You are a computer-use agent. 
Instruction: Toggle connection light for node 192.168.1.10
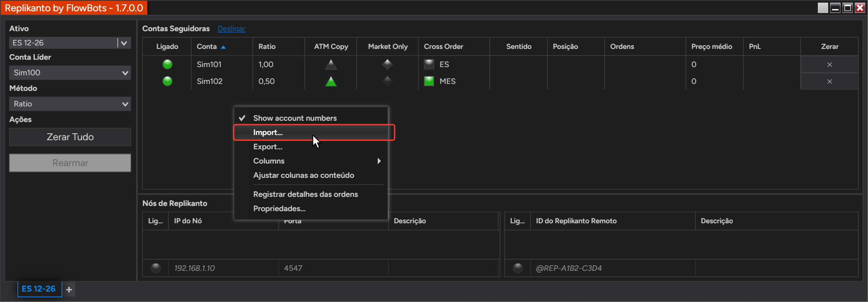[156, 268]
